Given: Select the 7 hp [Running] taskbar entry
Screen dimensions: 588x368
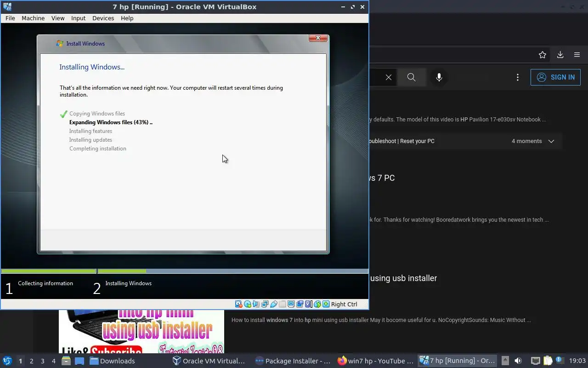Looking at the screenshot, I should [x=458, y=361].
